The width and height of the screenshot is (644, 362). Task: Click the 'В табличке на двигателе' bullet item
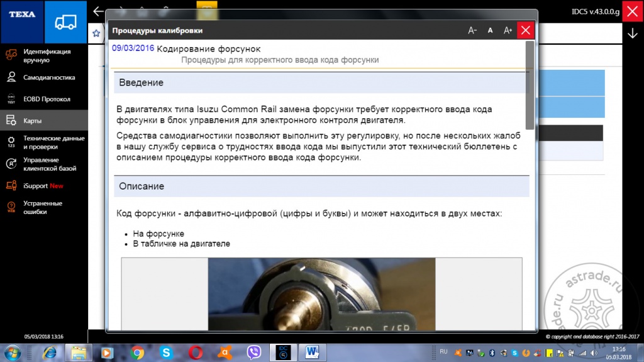(x=182, y=244)
